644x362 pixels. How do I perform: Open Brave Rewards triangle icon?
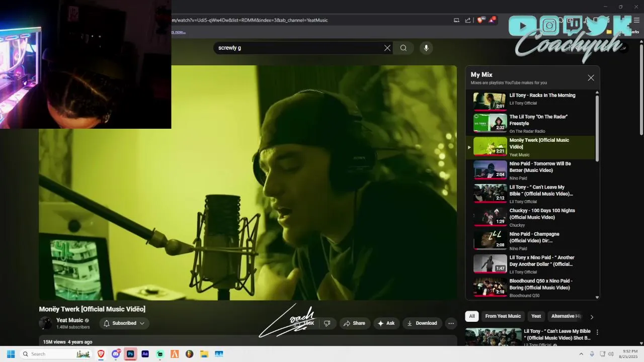point(493,20)
